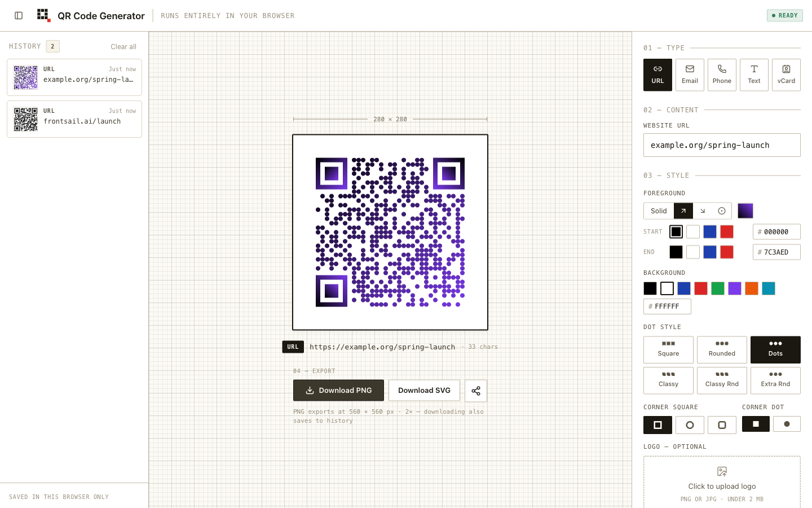Select the URL type tab
Image resolution: width=812 pixels, height=508 pixels.
pos(657,75)
